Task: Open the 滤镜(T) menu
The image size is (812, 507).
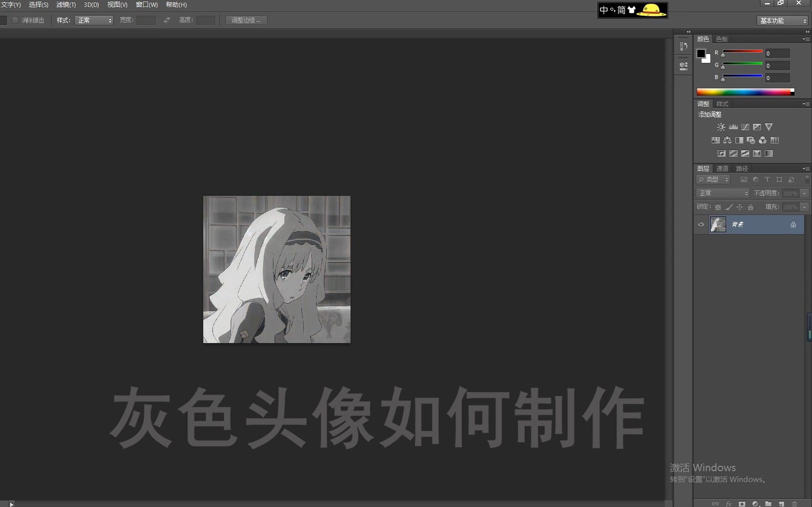Action: 66,5
